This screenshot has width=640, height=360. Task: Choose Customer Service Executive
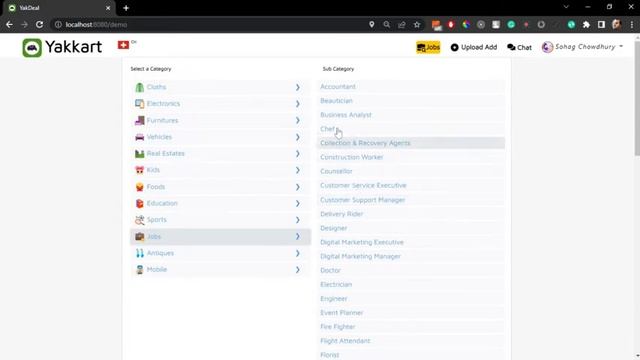pyautogui.click(x=411, y=185)
